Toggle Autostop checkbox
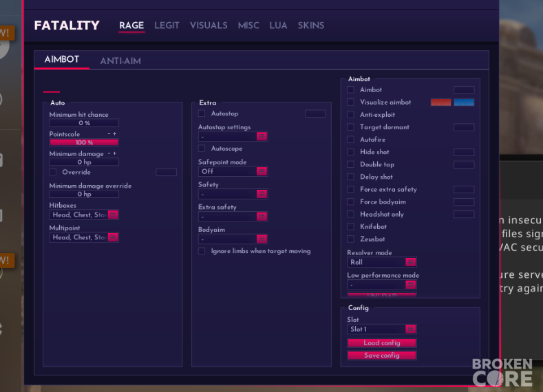Screen dimensions: 543x392 click(202, 113)
